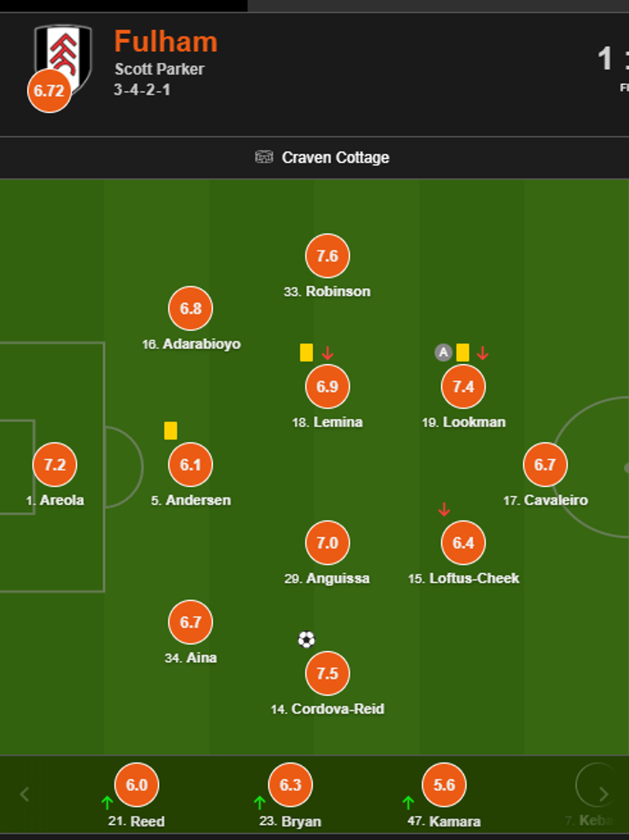Screen dimensions: 629x840
Task: Click the Fulham 6.72 team rating badge
Action: pos(49,90)
